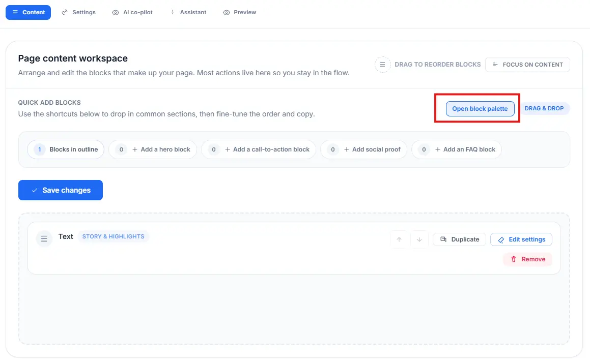Viewport: 590px width, 364px height.
Task: Duplicate the Text block
Action: 459,239
